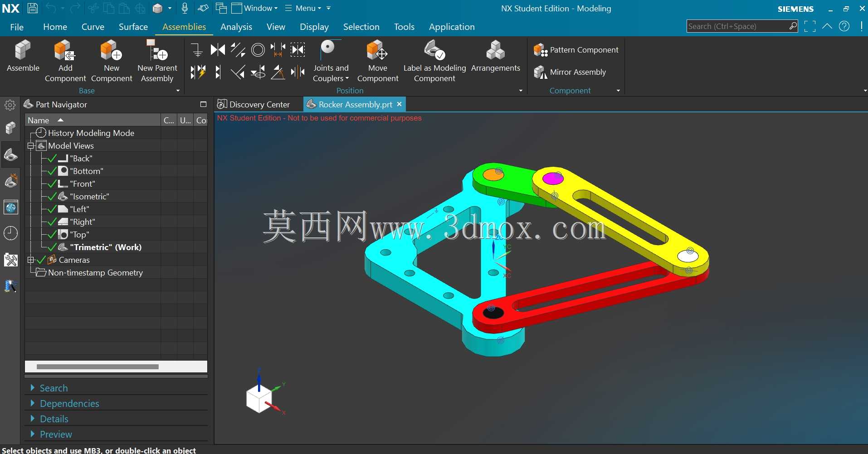
Task: Toggle the checkmark on the "Top" view
Action: [52, 234]
